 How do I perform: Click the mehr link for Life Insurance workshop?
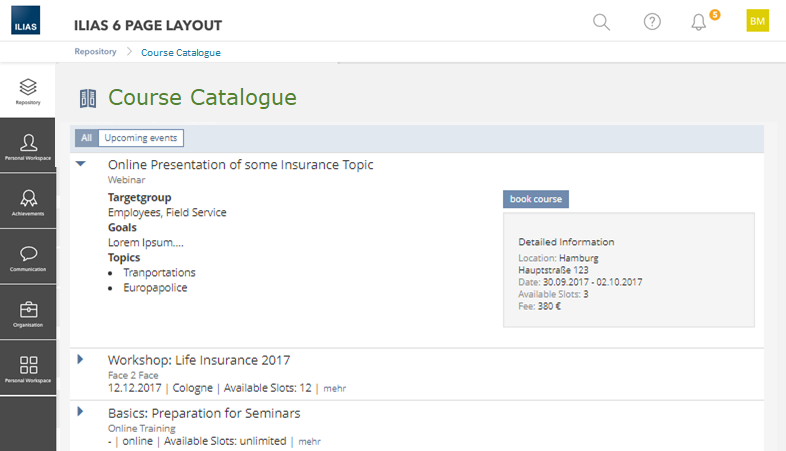(x=334, y=388)
